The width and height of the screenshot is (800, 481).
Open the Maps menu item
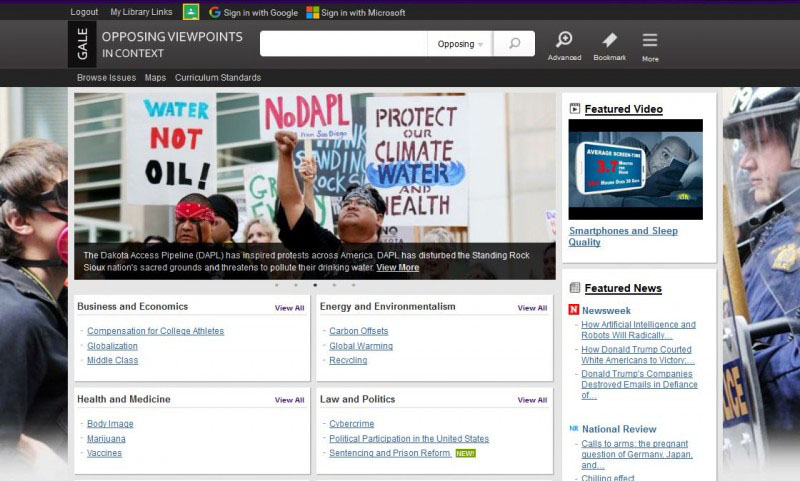(x=155, y=78)
